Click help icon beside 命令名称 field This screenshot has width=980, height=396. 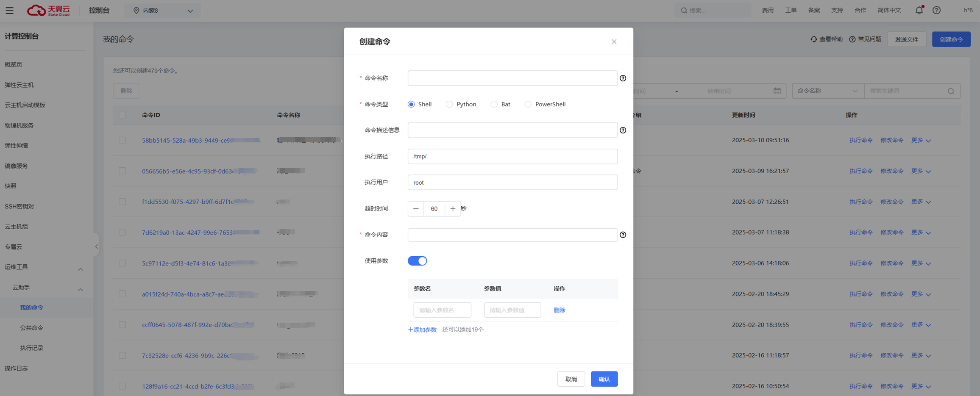click(623, 78)
